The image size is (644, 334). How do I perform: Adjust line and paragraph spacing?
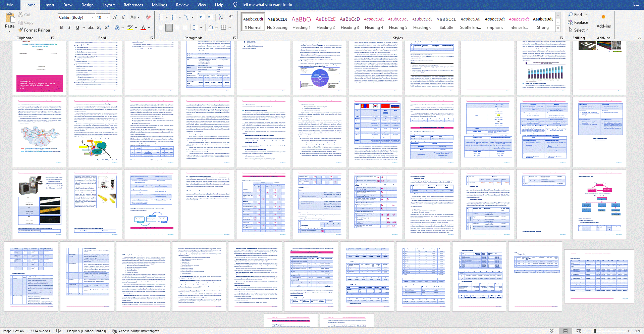[196, 28]
